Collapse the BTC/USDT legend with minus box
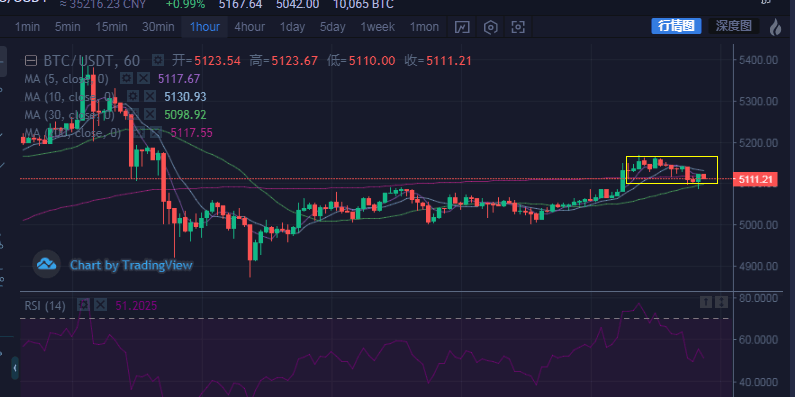Image resolution: width=795 pixels, height=397 pixels. pyautogui.click(x=31, y=61)
